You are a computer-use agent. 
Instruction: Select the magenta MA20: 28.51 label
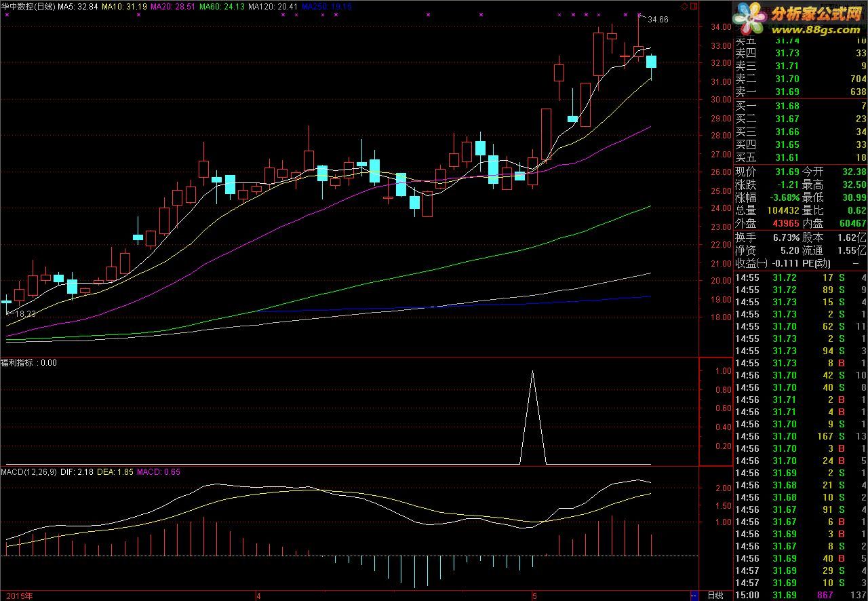point(172,6)
